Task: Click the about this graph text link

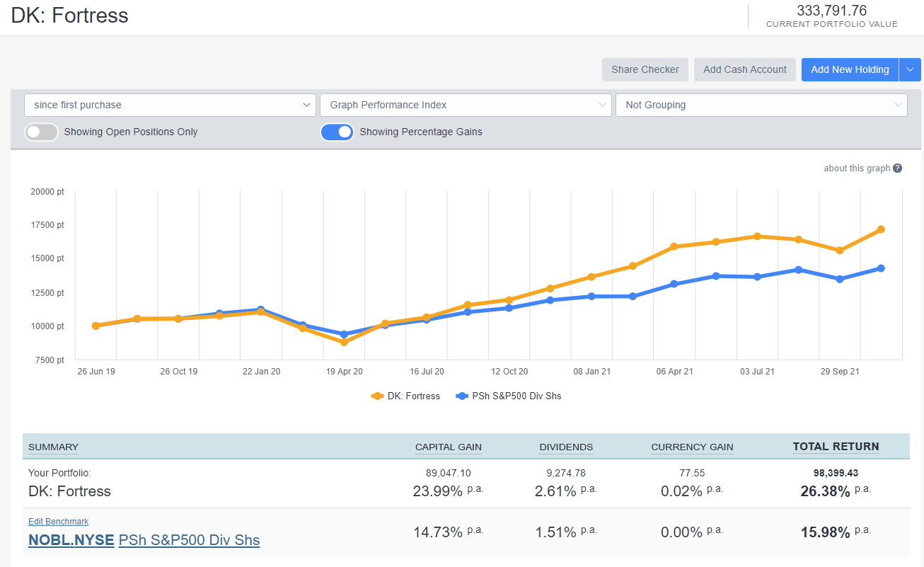Action: click(x=856, y=168)
